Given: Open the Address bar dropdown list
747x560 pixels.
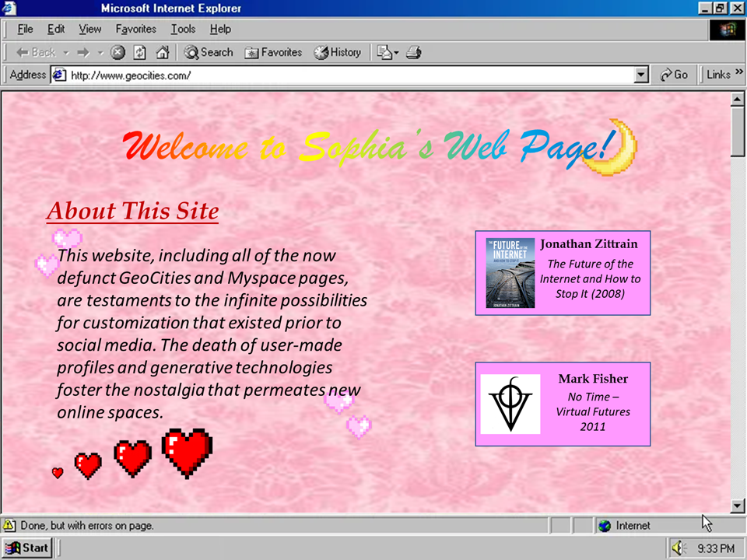Looking at the screenshot, I should pos(641,75).
